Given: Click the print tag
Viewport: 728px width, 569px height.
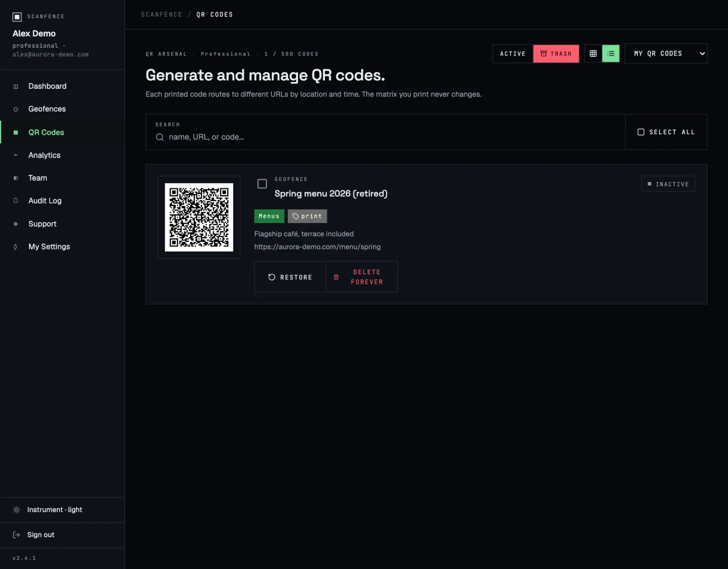Looking at the screenshot, I should [307, 216].
